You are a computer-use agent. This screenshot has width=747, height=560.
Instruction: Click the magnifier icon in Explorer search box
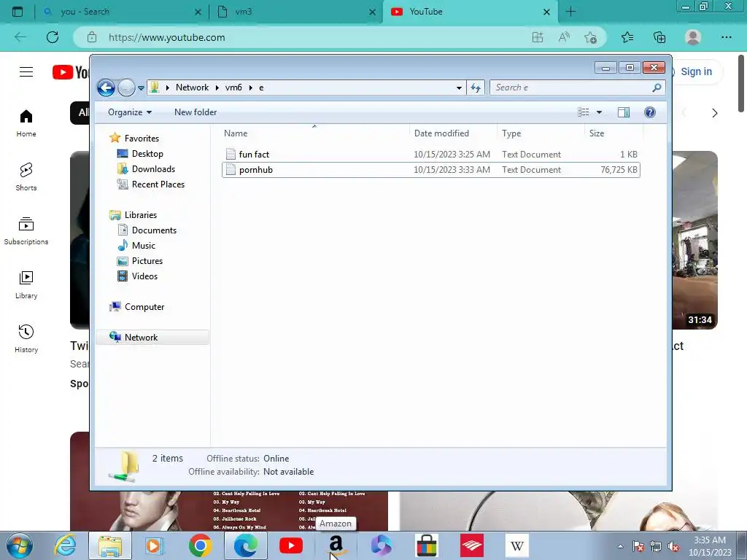click(x=657, y=87)
